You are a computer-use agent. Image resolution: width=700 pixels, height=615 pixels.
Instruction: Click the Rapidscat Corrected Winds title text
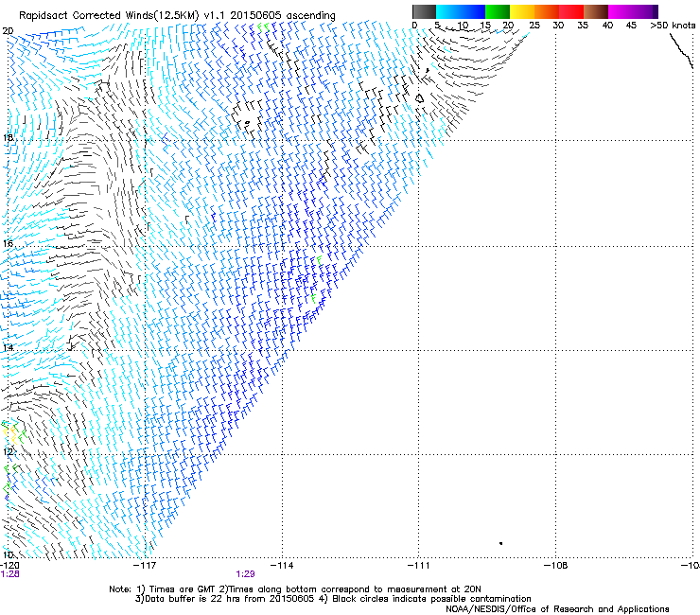pyautogui.click(x=177, y=15)
